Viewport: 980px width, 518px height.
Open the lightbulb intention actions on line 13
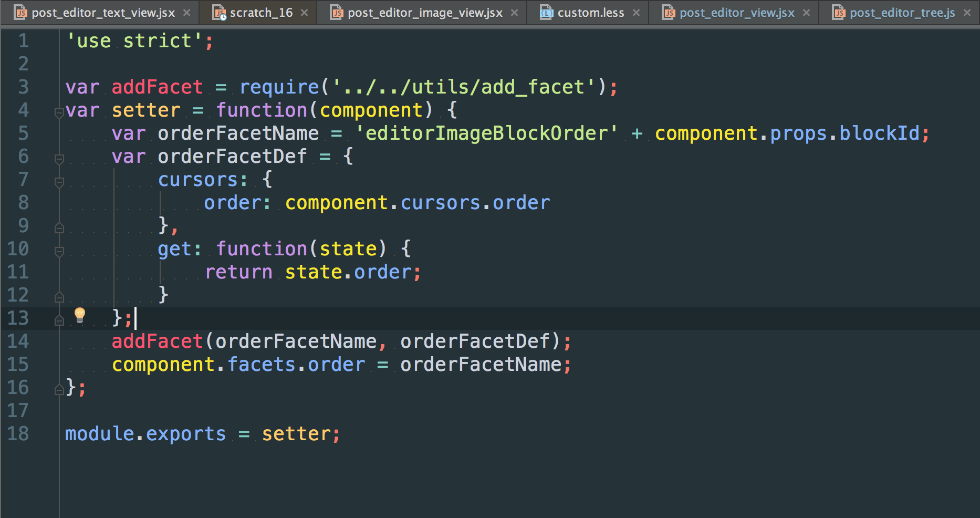(80, 315)
